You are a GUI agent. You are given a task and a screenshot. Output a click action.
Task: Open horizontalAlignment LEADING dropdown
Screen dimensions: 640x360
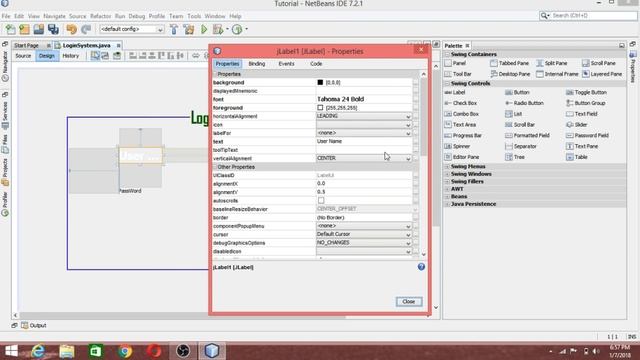pyautogui.click(x=364, y=116)
